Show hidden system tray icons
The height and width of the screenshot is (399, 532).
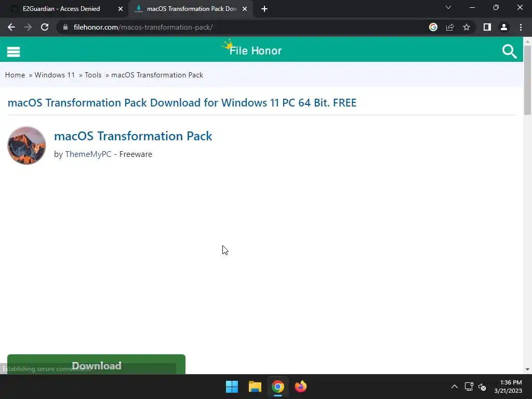pos(454,387)
